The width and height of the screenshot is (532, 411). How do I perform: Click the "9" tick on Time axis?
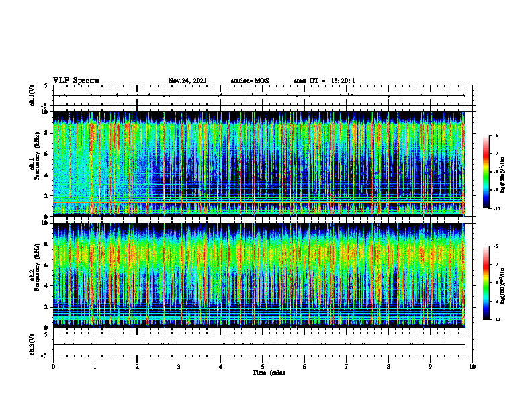point(430,367)
